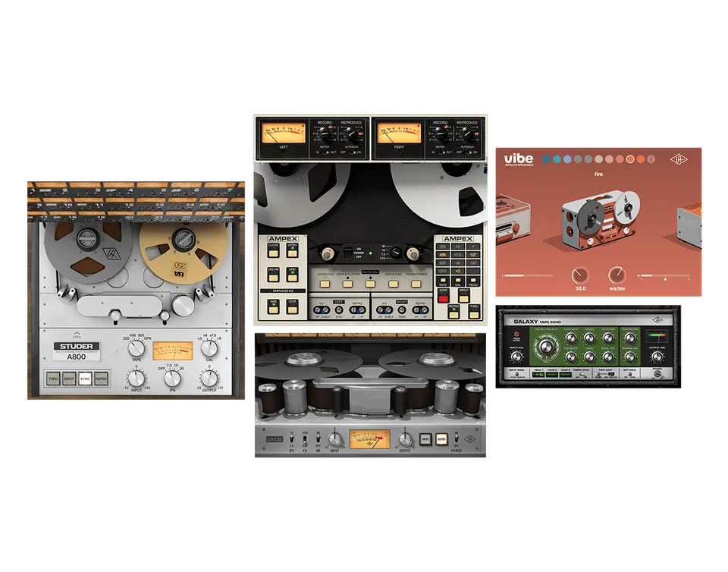
Task: Click the Studer OUTPUT gain knob
Action: 209,379
